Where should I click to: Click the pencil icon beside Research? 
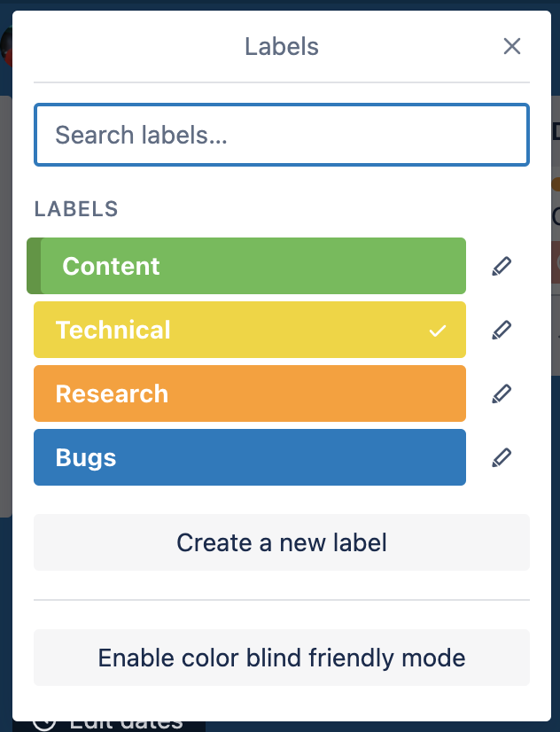tap(502, 393)
